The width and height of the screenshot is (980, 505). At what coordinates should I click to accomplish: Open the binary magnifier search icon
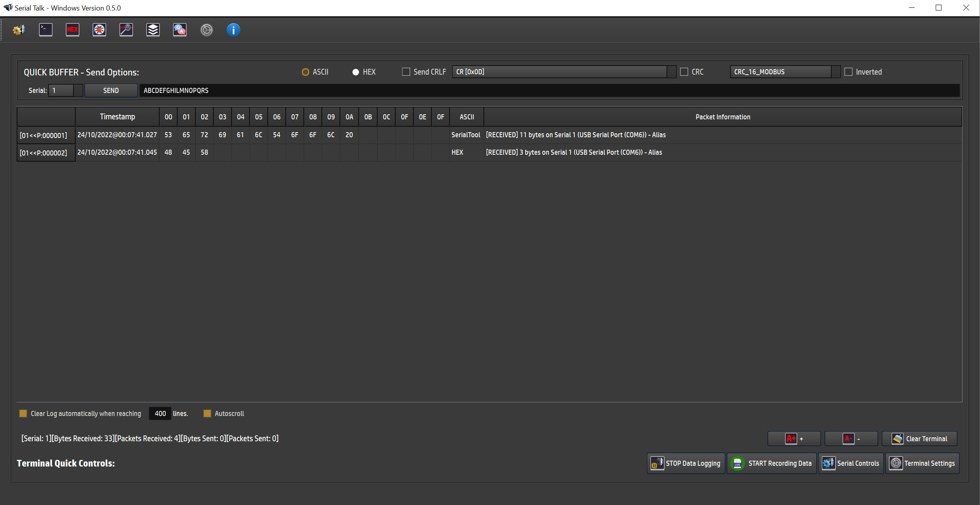point(126,30)
